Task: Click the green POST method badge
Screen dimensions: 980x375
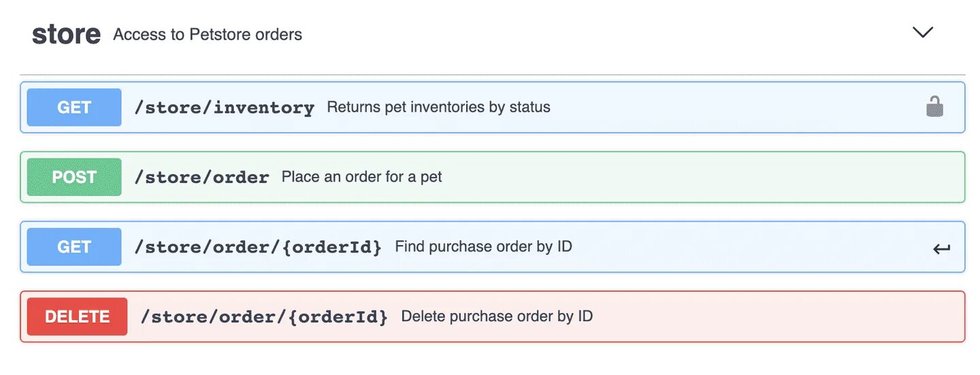Action: coord(74,177)
